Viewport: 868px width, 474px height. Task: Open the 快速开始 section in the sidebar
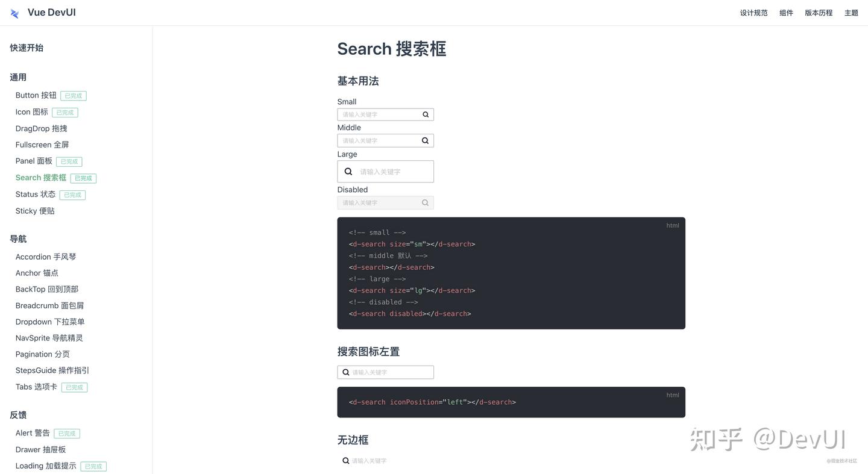[27, 46]
